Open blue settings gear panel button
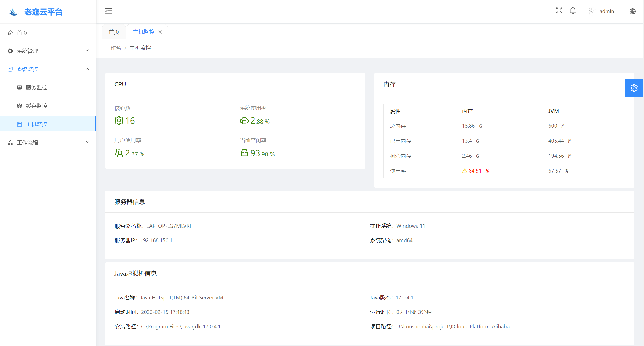This screenshot has height=346, width=644. [x=634, y=88]
